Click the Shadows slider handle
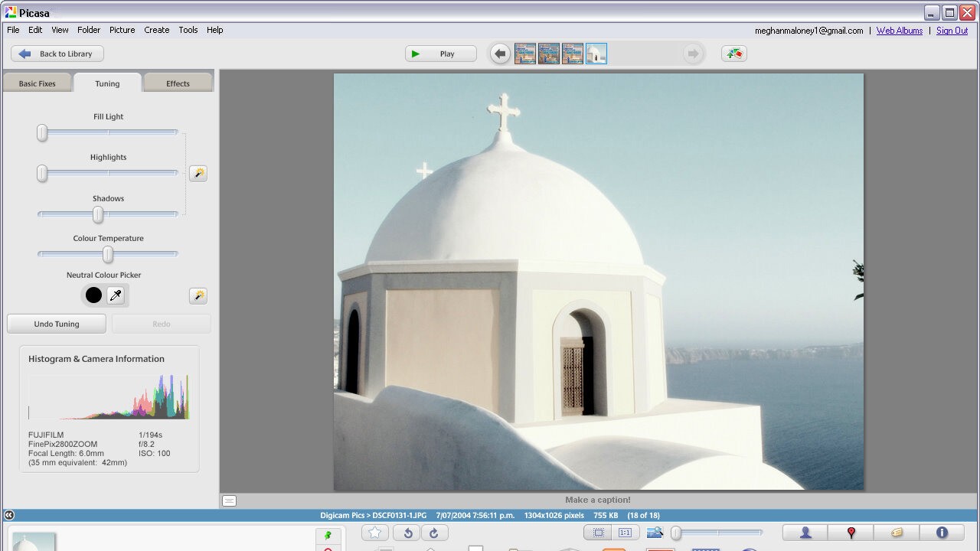The width and height of the screenshot is (980, 551). tap(98, 215)
